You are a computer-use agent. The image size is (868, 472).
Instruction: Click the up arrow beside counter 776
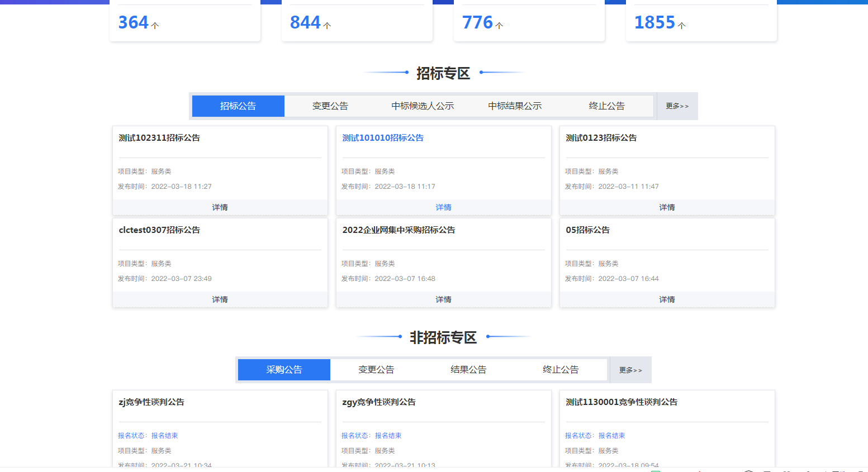pyautogui.click(x=498, y=25)
